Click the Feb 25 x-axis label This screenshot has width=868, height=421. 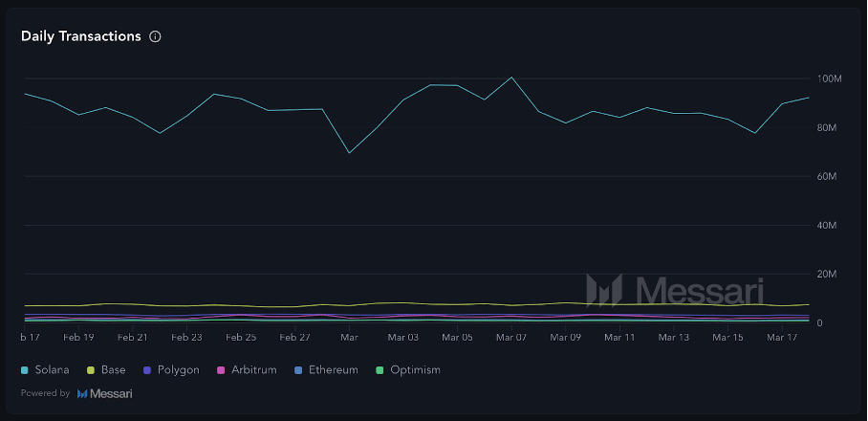(x=241, y=338)
